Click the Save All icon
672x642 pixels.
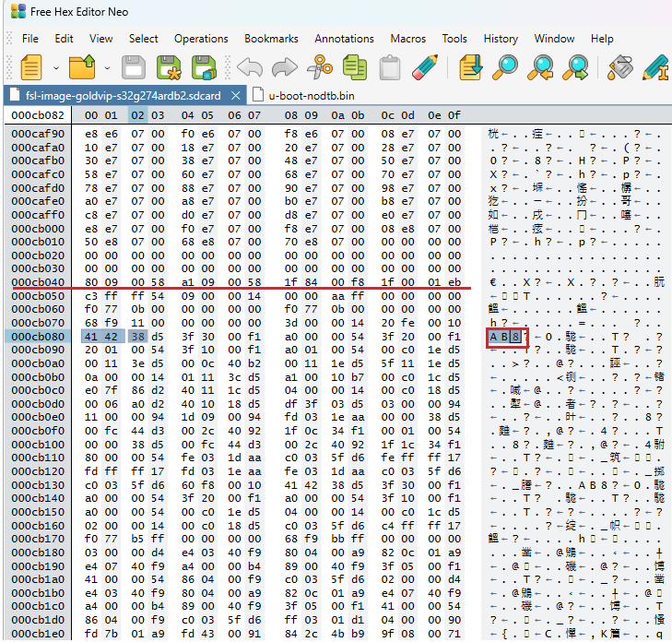[x=204, y=67]
